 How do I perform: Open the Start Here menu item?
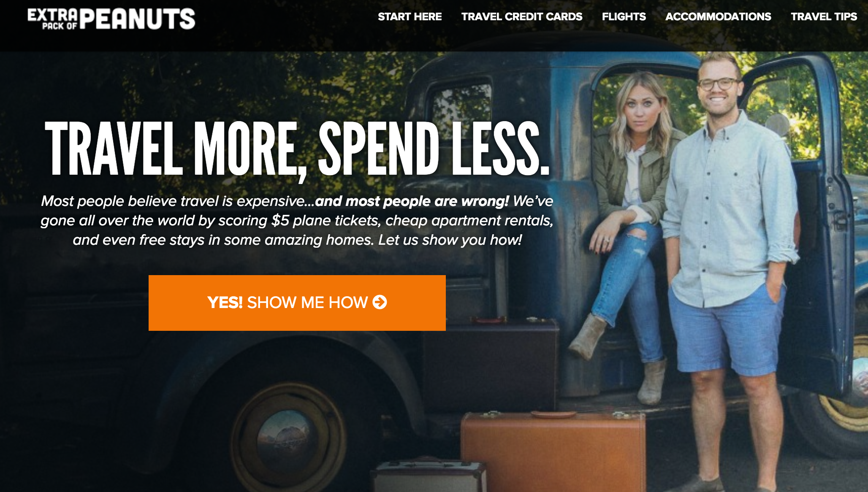tap(410, 16)
